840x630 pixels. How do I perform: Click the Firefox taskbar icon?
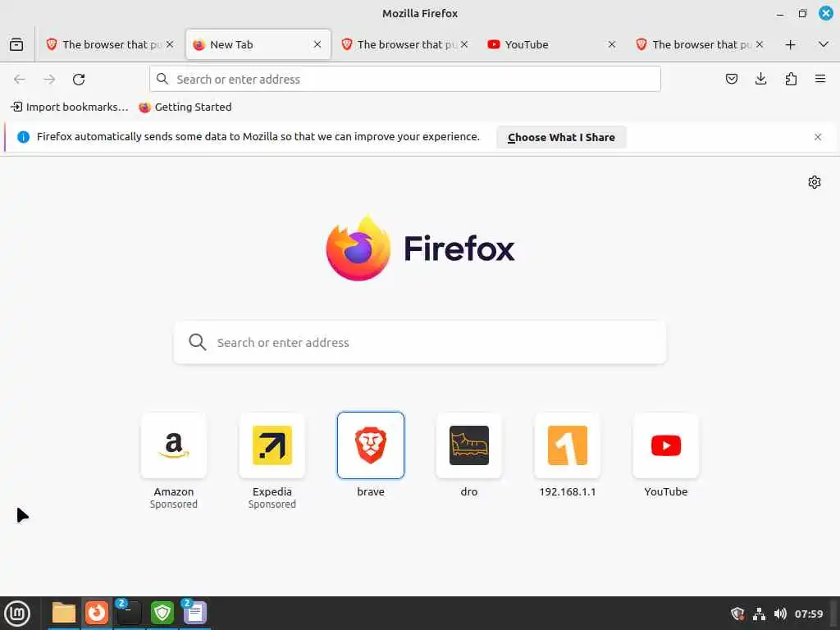(97, 613)
